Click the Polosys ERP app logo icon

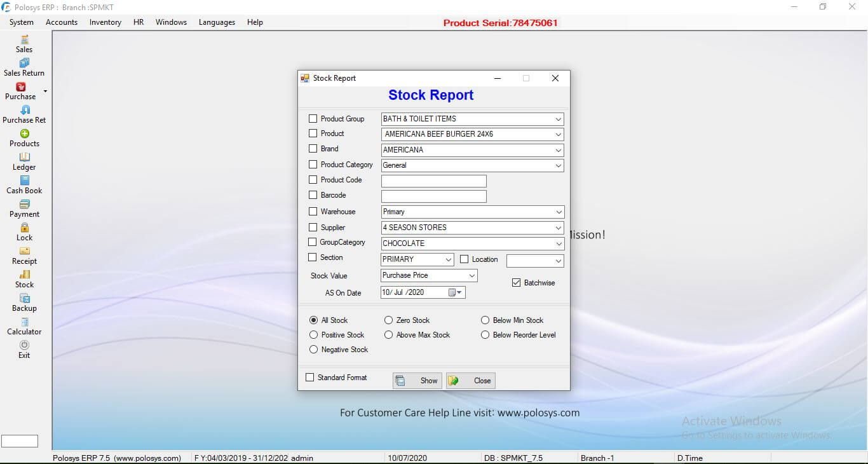(x=6, y=7)
